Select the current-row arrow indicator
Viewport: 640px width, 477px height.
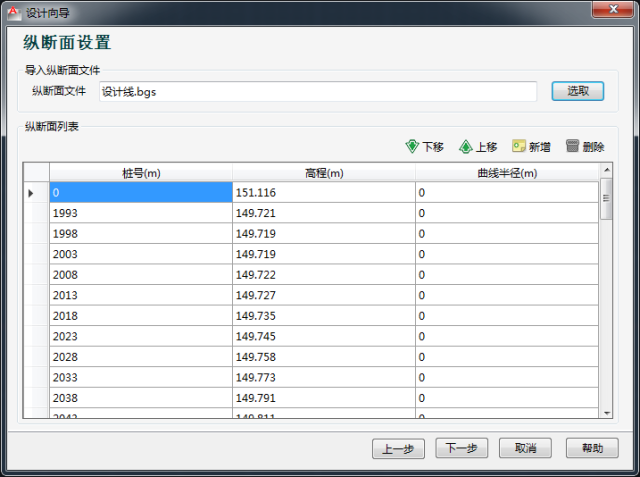click(x=31, y=192)
